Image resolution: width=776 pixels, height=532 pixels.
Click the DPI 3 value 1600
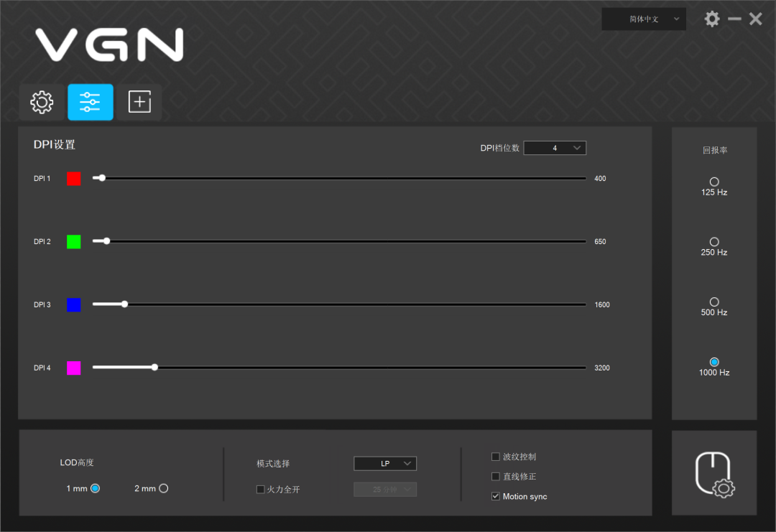[x=602, y=304]
